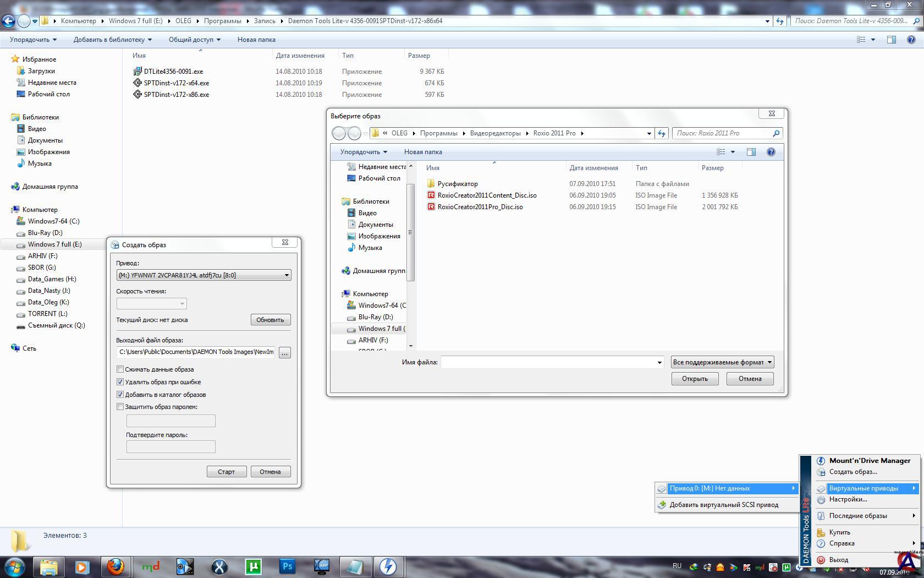924x578 pixels.
Task: Click the navigation pane scrollbar in image dialog
Action: (x=410, y=232)
